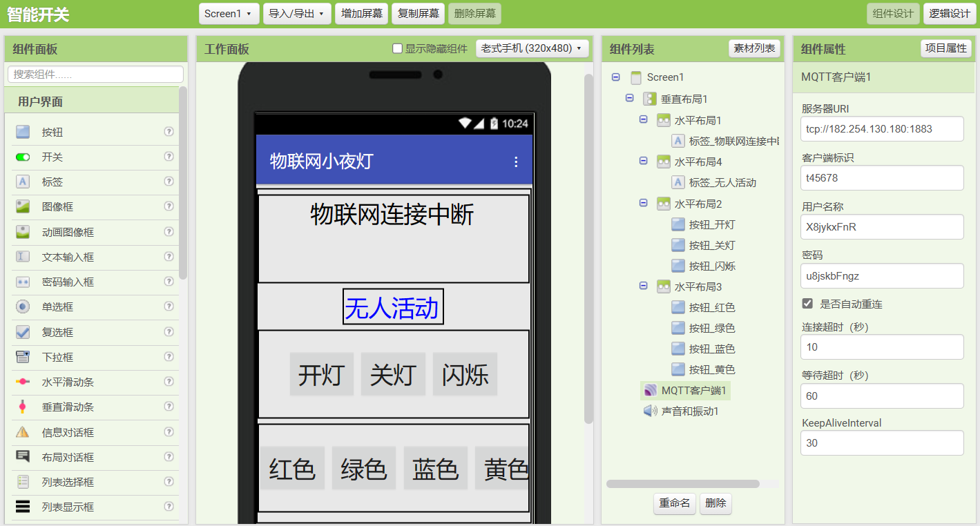
Task: Edit the 密码 field
Action: (x=882, y=275)
